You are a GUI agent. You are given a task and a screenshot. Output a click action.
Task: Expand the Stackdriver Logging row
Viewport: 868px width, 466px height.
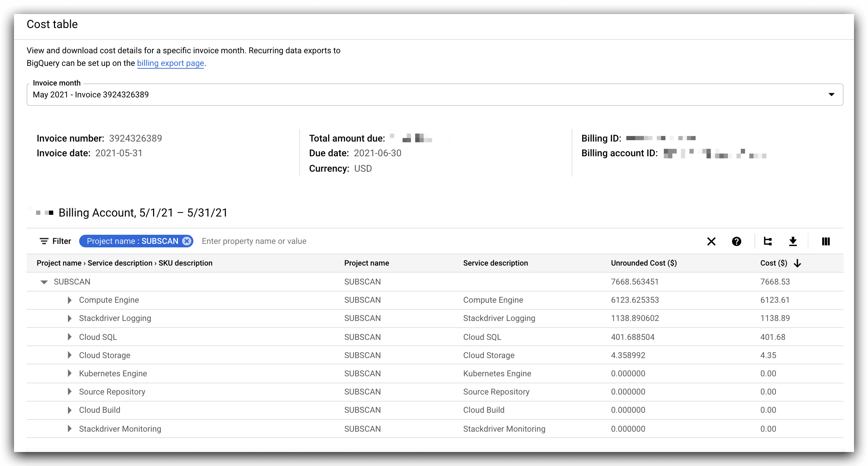[x=69, y=318]
